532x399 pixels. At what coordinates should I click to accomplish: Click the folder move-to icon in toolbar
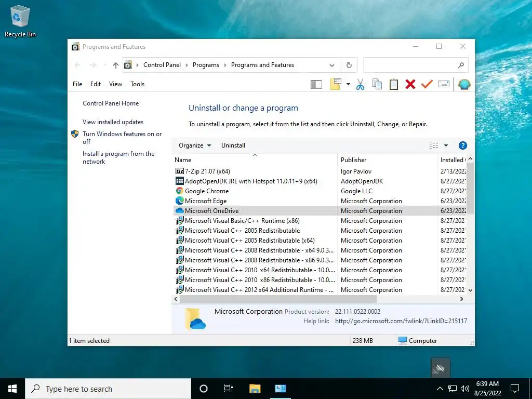point(336,84)
